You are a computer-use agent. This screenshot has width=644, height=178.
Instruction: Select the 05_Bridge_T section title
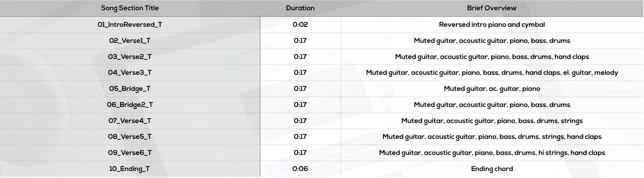[x=130, y=89]
